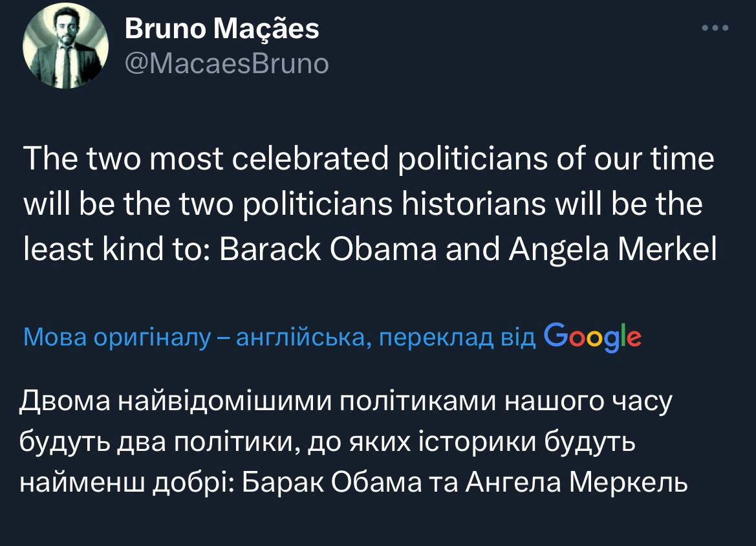Select the word "англійська" in the notice
This screenshot has height=546, width=756.
[299, 337]
